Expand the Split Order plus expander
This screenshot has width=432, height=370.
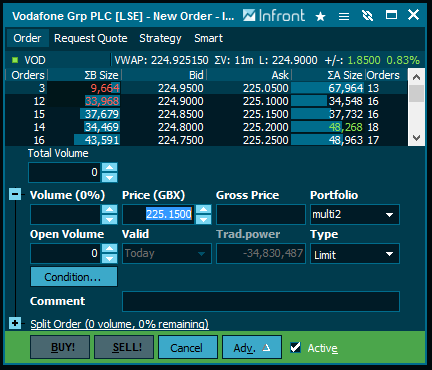(15, 323)
